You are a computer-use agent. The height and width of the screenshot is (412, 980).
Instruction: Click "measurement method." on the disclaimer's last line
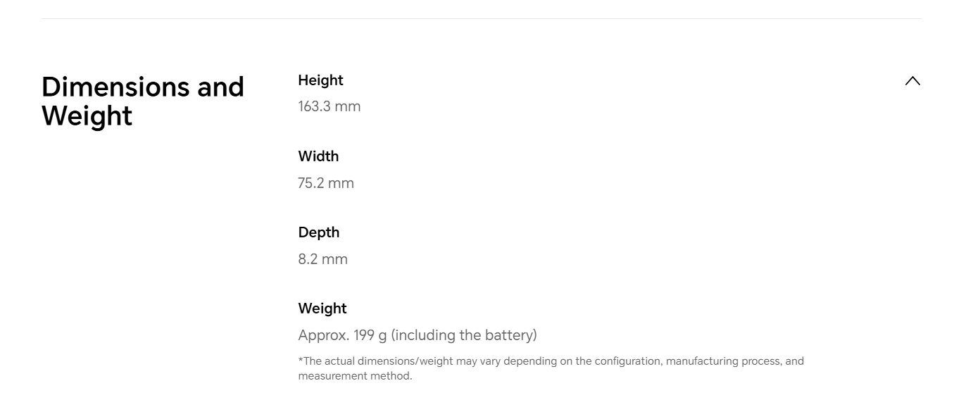[x=355, y=376]
